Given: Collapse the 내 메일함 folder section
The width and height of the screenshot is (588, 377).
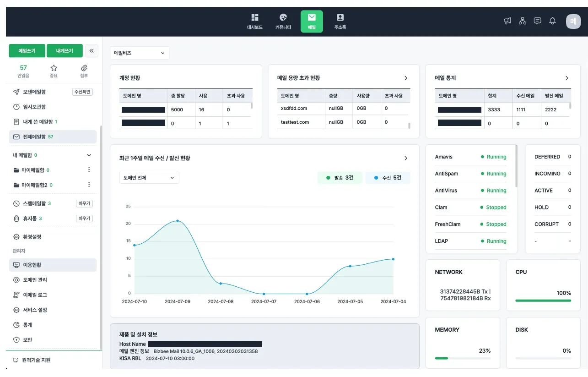Looking at the screenshot, I should (89, 155).
